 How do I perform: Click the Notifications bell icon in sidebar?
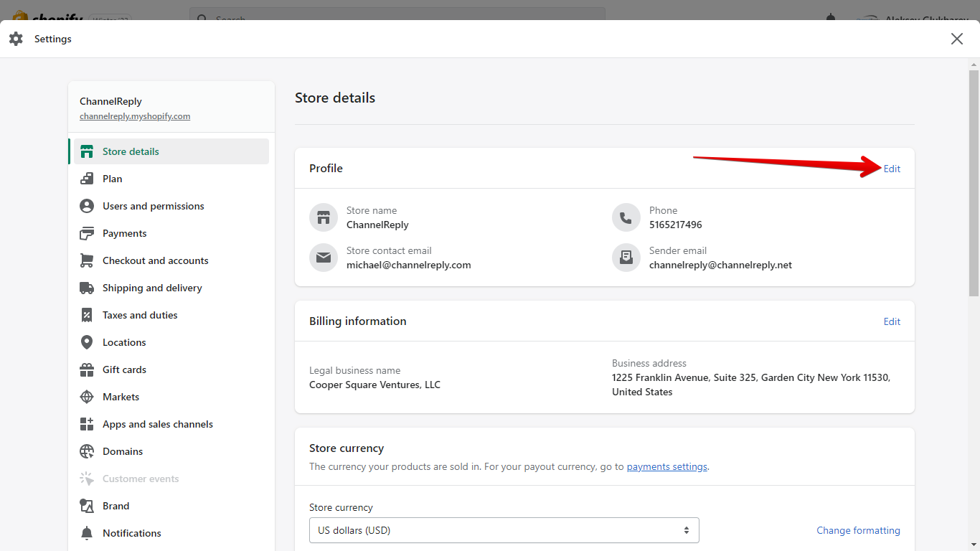pos(87,533)
